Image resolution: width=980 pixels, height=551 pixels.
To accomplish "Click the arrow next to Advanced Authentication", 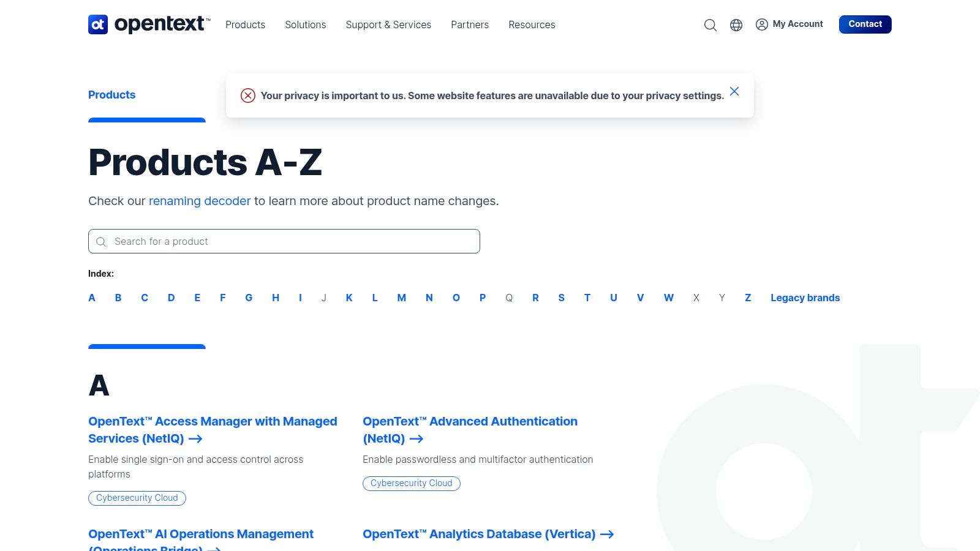I will (417, 438).
